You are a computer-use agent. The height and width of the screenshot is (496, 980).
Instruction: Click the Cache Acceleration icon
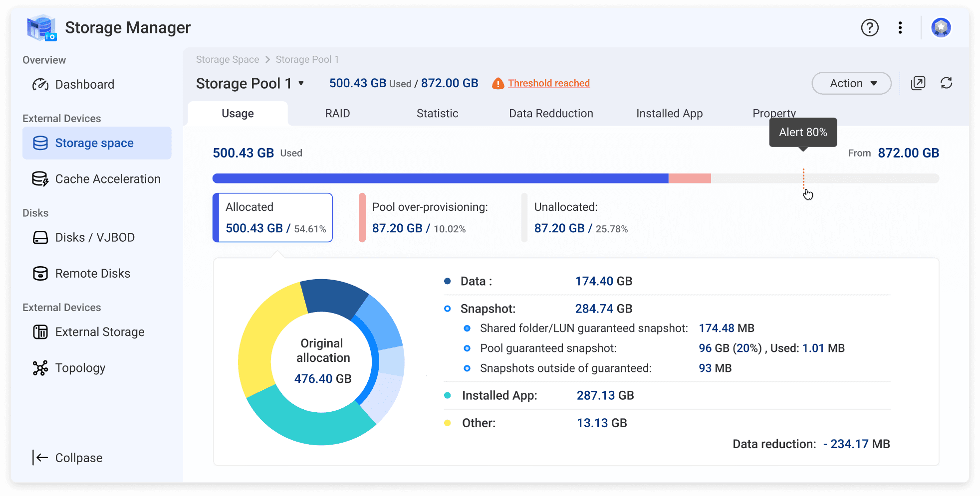click(40, 179)
